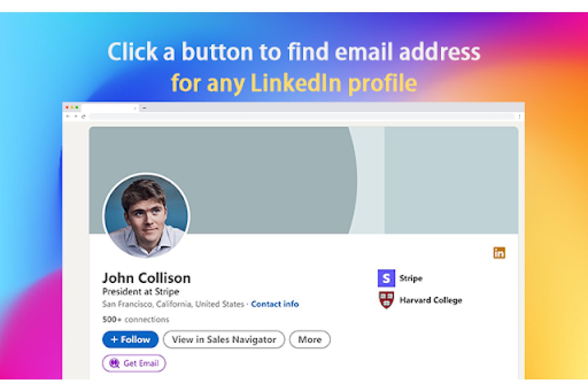The image size is (588, 392).
Task: Open the browser three-dot menu
Action: tap(519, 116)
